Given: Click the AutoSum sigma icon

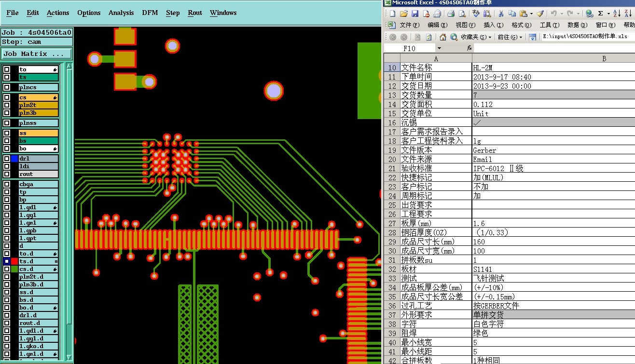Looking at the screenshot, I should pyautogui.click(x=600, y=13).
